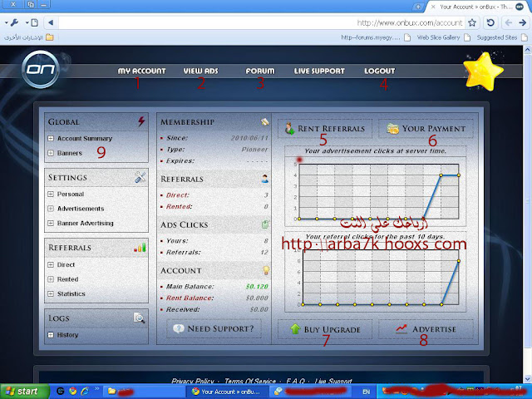Screen dimensions: 532x399
Task: Click the Your Payment button
Action: (426, 129)
